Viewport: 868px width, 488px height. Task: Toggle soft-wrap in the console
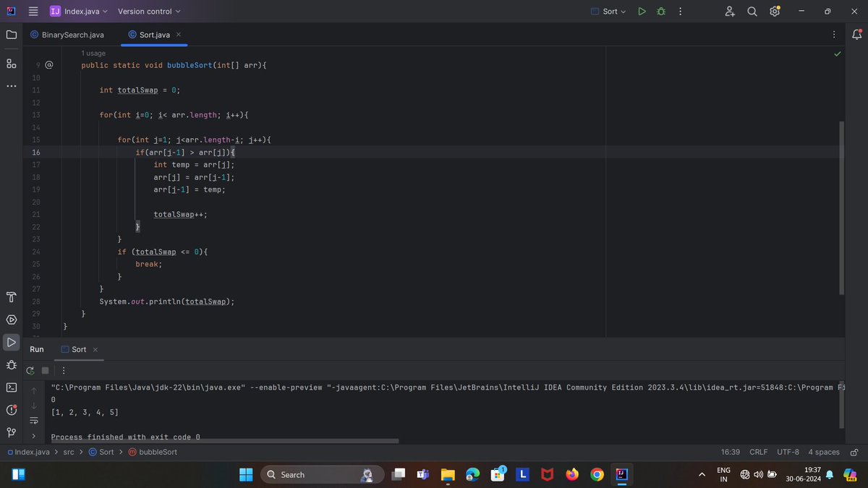coord(33,421)
